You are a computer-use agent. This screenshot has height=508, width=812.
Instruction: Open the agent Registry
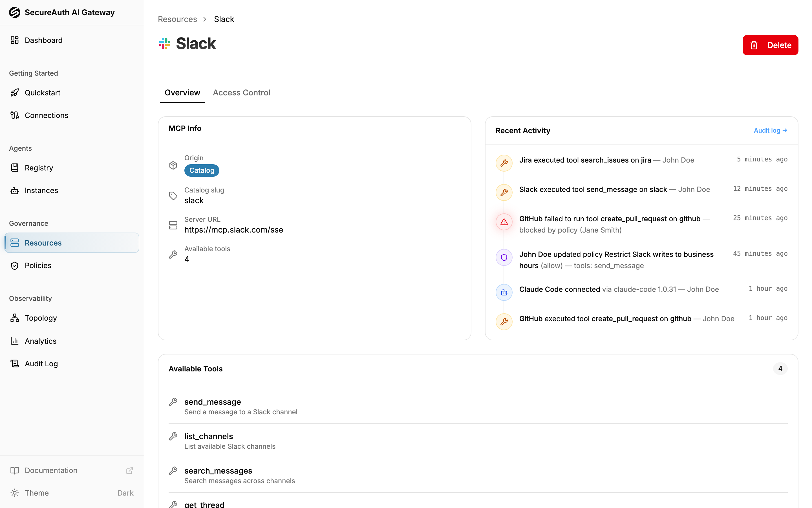click(x=72, y=168)
